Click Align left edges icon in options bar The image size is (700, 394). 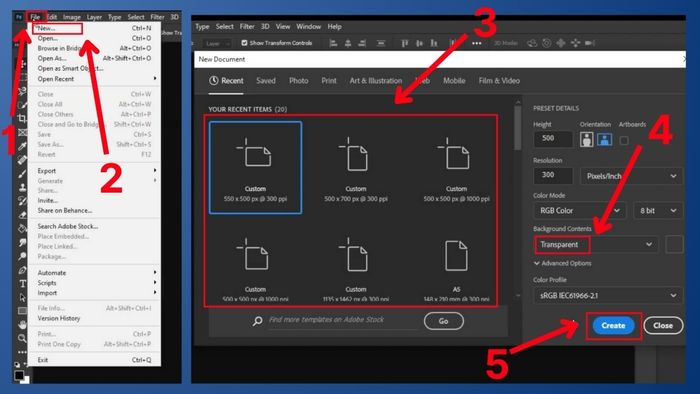[333, 43]
